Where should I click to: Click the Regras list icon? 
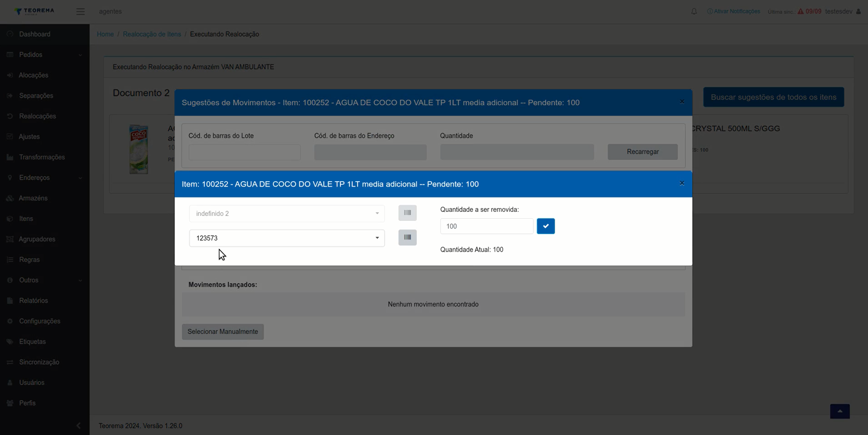(x=10, y=260)
